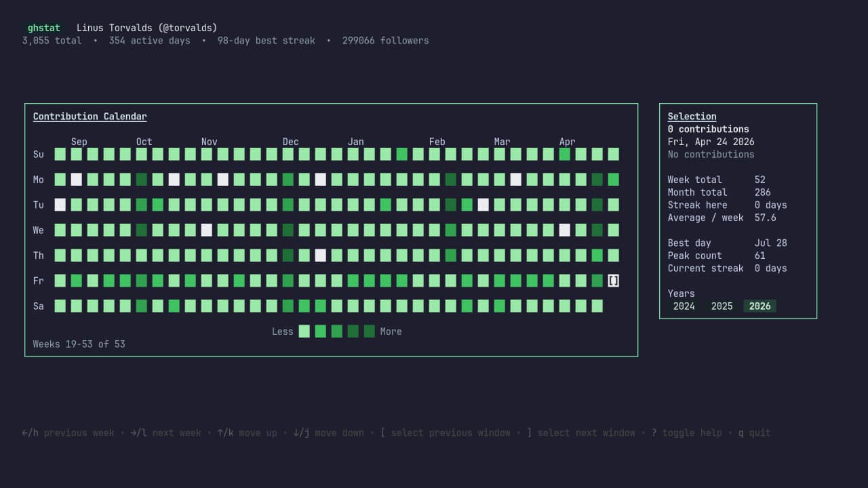This screenshot has height=488, width=868.
Task: Select the first cell of the Sunday row
Action: 60,155
